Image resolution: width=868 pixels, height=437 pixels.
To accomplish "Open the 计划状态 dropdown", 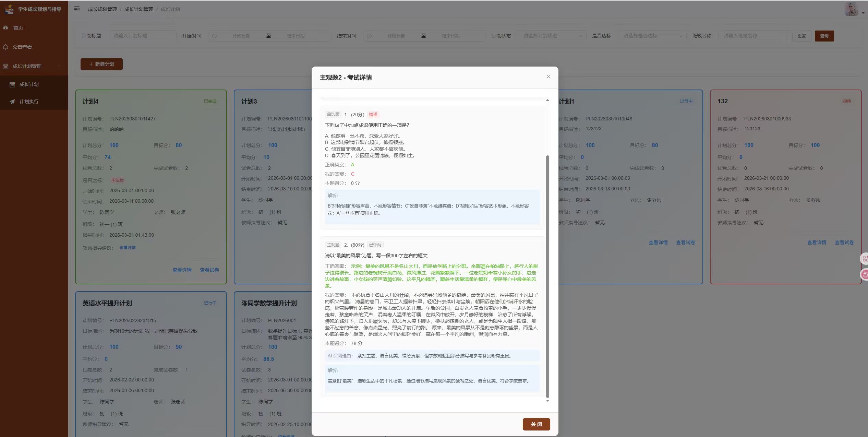I will click(553, 36).
